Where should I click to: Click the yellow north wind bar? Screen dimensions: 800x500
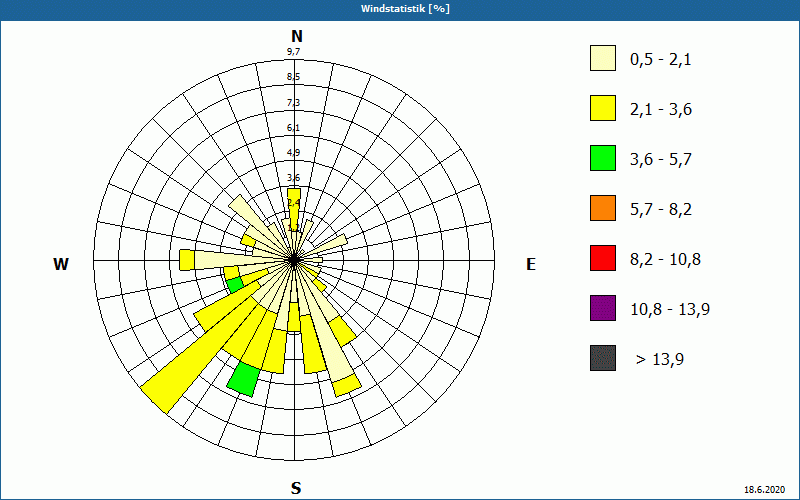click(x=294, y=209)
